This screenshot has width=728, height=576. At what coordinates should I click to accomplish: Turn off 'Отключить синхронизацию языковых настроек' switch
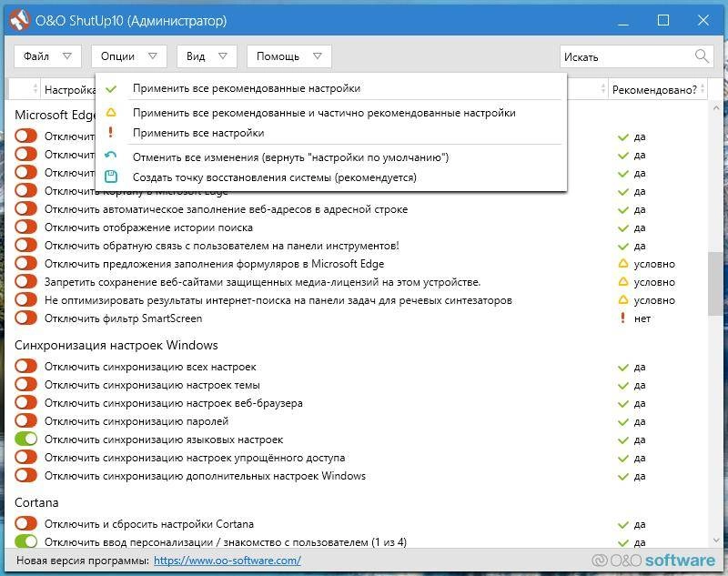(x=25, y=439)
